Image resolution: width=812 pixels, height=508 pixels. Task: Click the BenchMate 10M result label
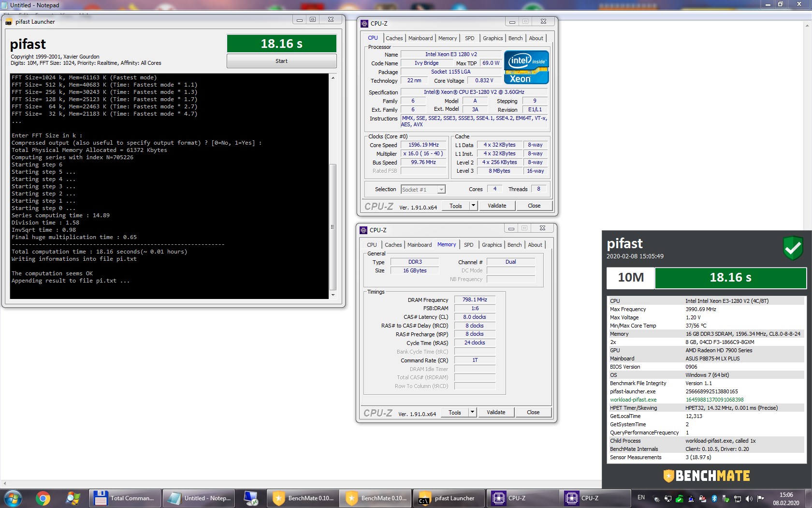tap(631, 278)
